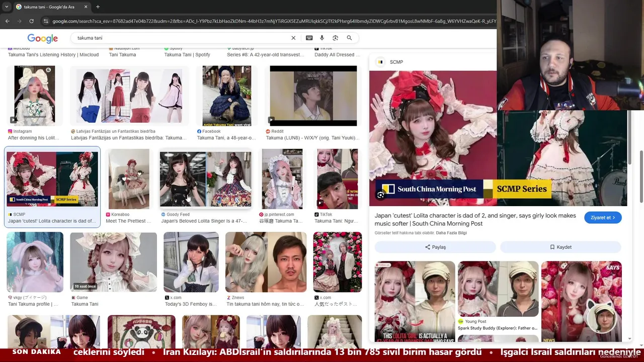Go back with the browser back arrow
644x362 pixels.
8,21
